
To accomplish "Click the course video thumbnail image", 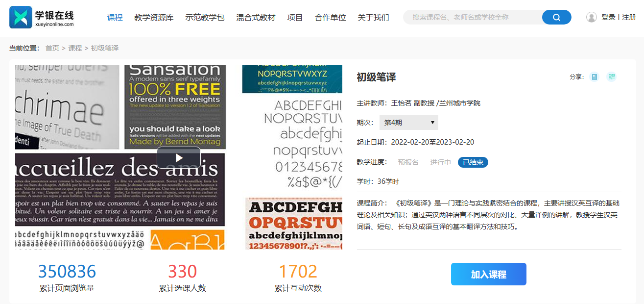I will pos(179,157).
